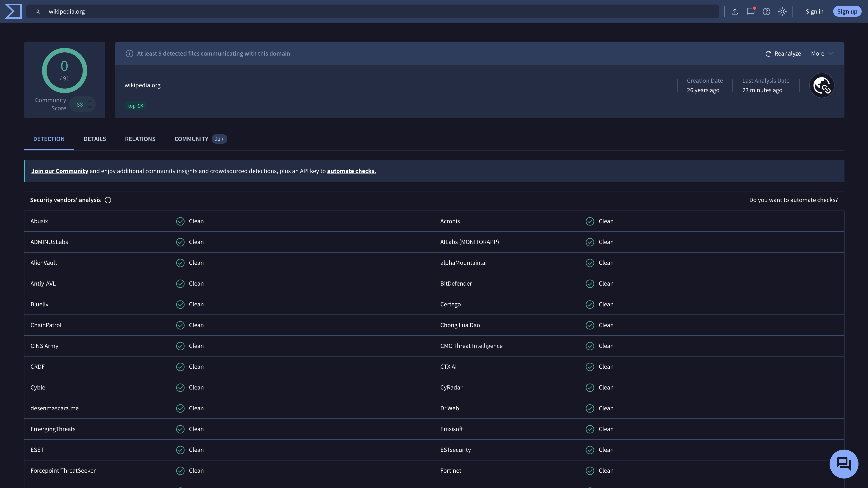Viewport: 868px width, 488px height.
Task: Open the domain graph globe icon
Action: (822, 86)
